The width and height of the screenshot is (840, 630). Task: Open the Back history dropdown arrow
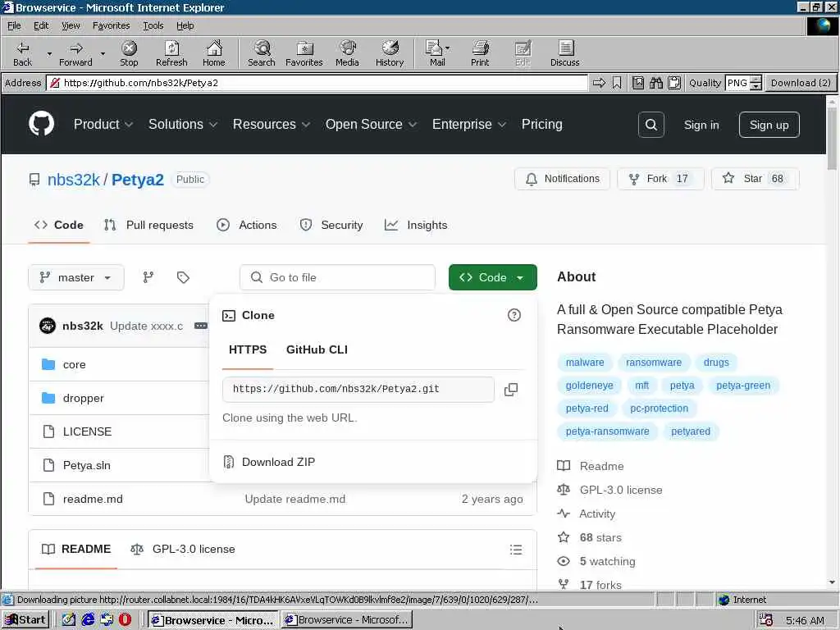point(49,53)
